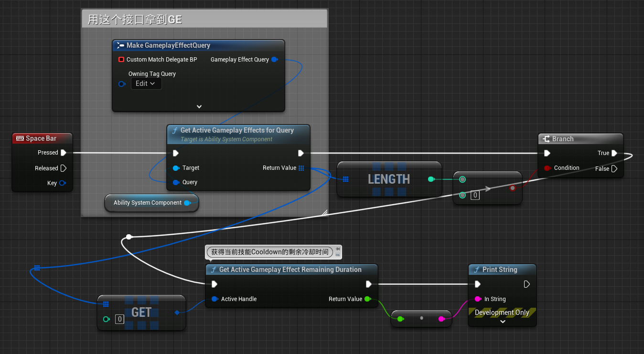
Task: Click the keyboard icon on the Space Bar event node
Action: coord(20,138)
